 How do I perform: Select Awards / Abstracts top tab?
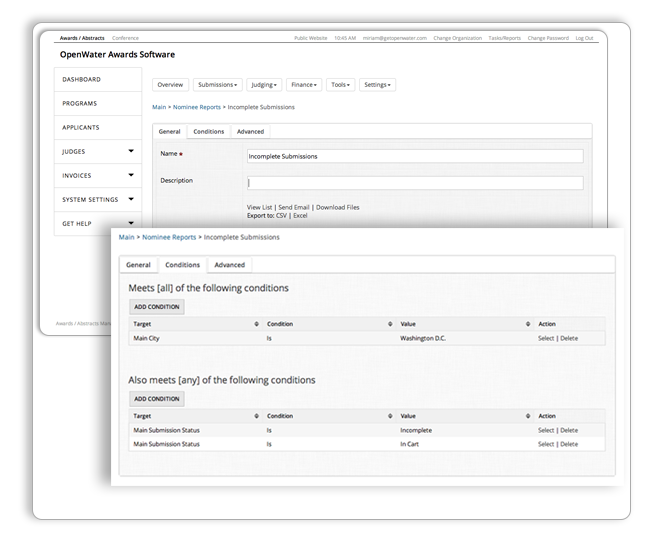tap(82, 38)
